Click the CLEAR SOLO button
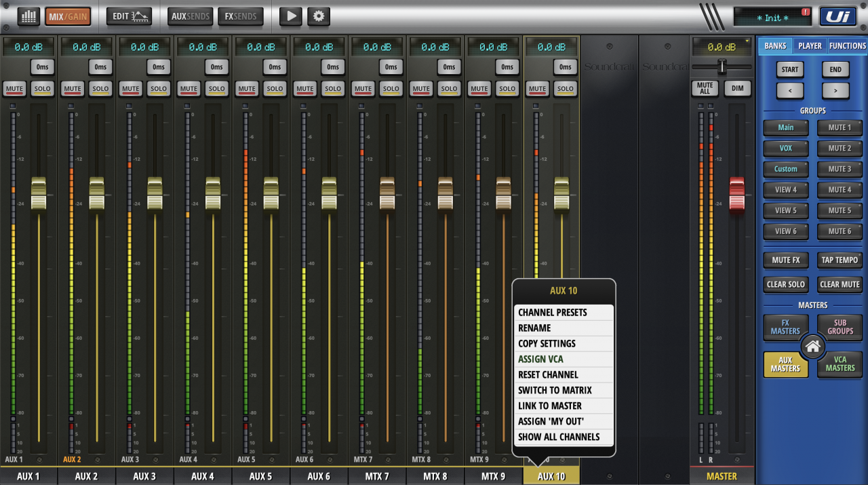Screen dimensions: 868x485 (786, 285)
